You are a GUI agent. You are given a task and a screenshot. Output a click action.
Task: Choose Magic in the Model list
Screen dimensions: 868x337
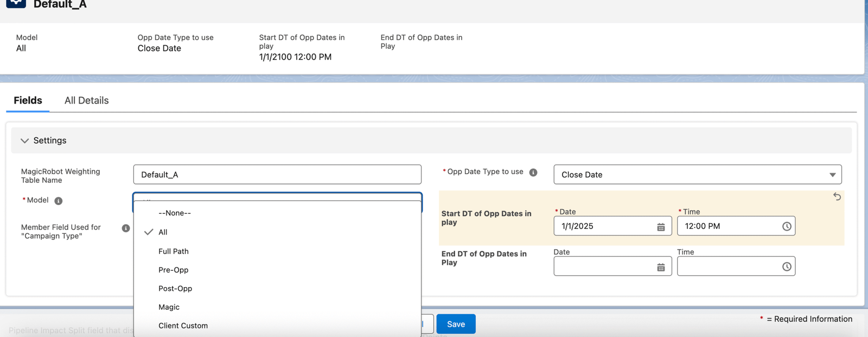click(x=277, y=307)
